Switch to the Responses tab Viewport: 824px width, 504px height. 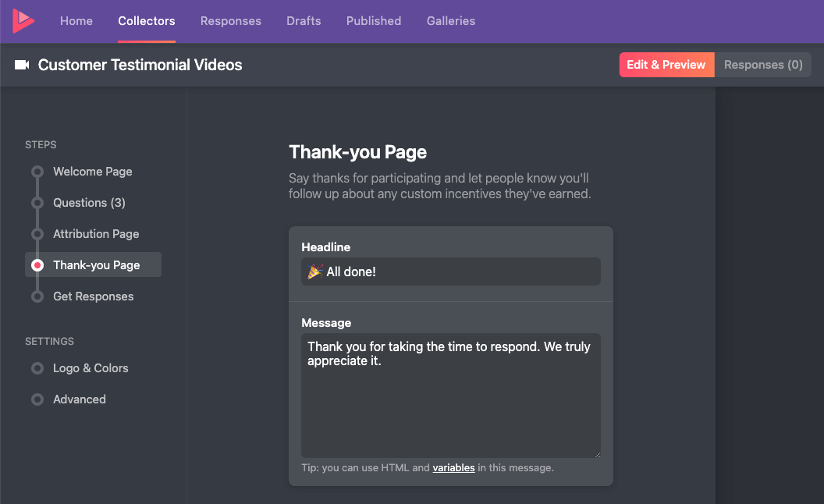point(230,21)
